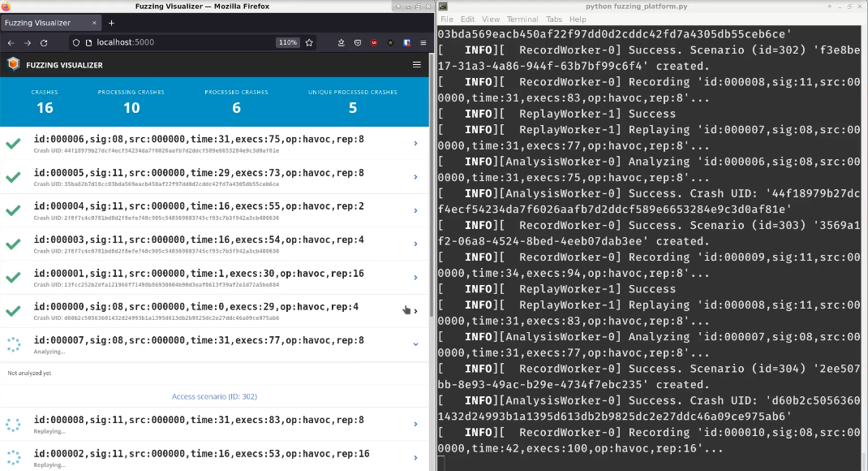Open the View menu in terminal

(x=491, y=19)
